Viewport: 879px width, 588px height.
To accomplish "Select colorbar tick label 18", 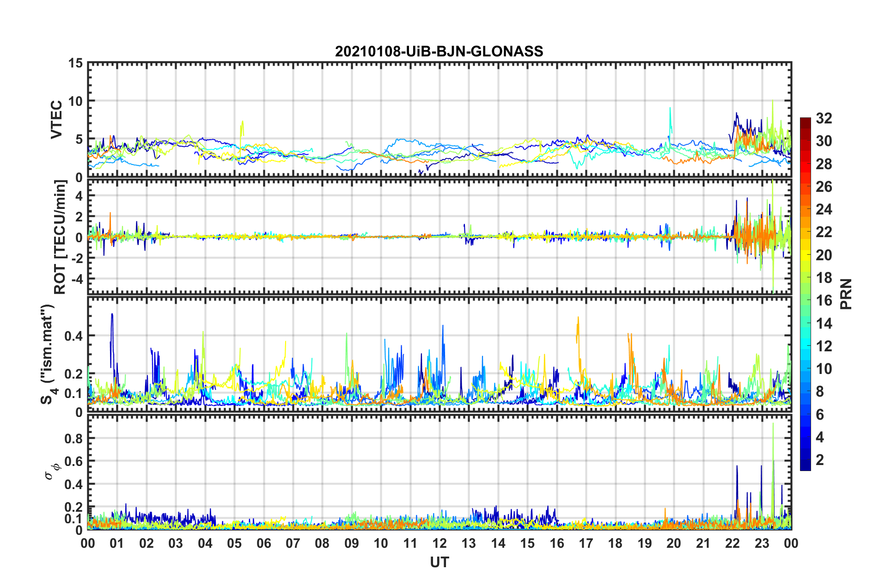I will pyautogui.click(x=824, y=278).
